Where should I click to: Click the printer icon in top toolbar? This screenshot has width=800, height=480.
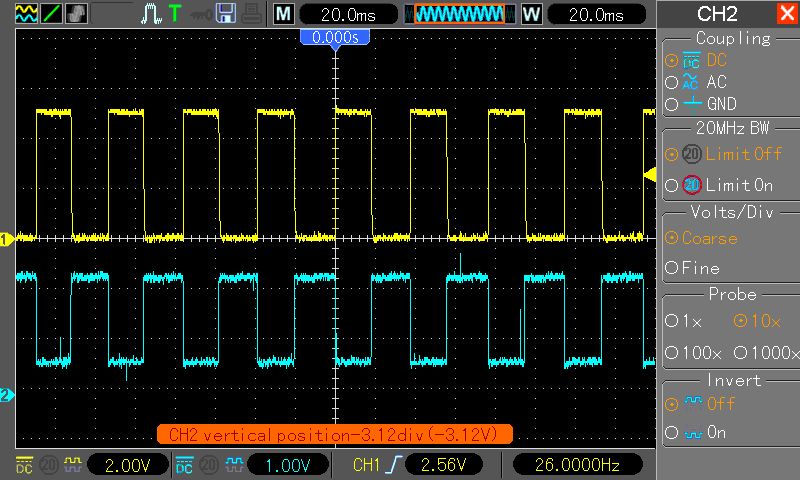(250, 14)
